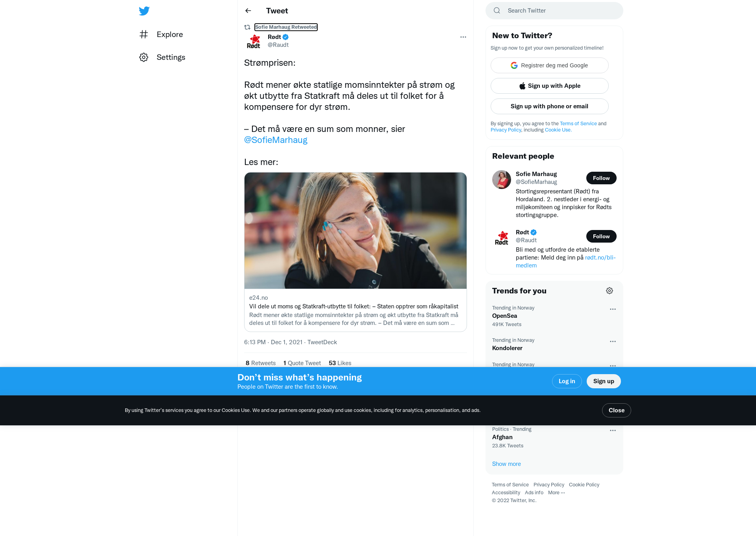The height and width of the screenshot is (536, 756).
Task: Click the retweet icon above tweet
Action: pos(247,27)
